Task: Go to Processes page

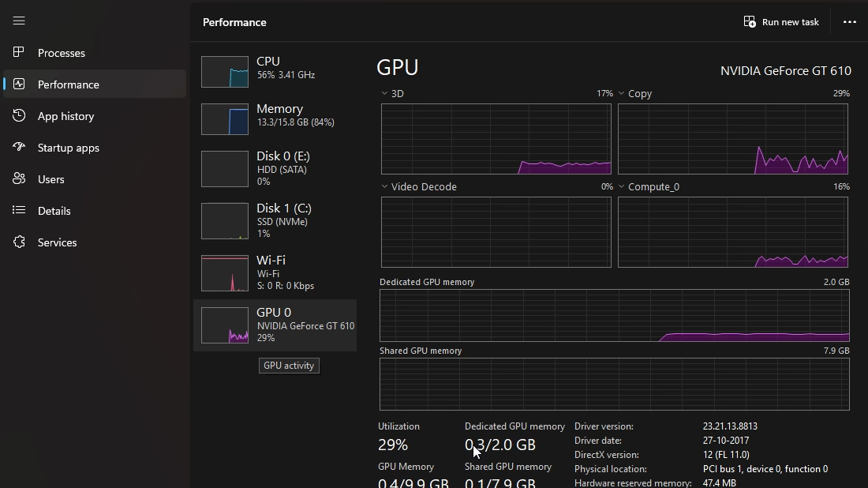Action: pos(95,53)
